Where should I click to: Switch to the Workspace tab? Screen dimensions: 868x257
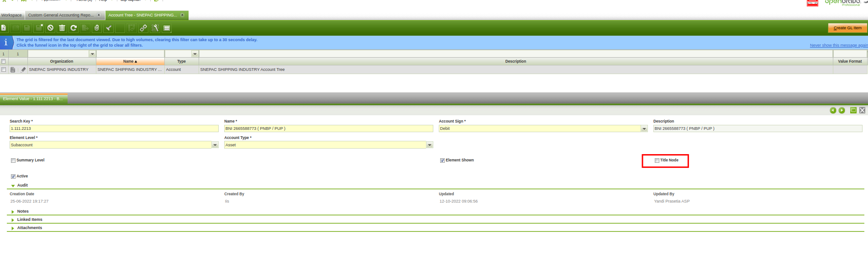click(11, 15)
